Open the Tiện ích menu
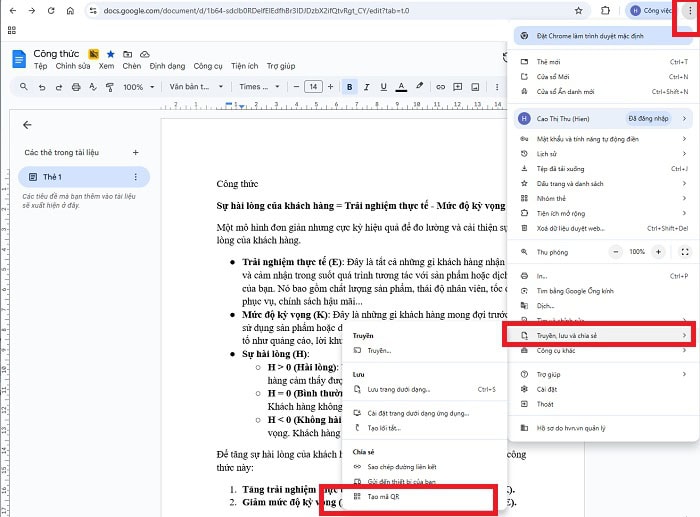This screenshot has width=700, height=517. point(245,66)
